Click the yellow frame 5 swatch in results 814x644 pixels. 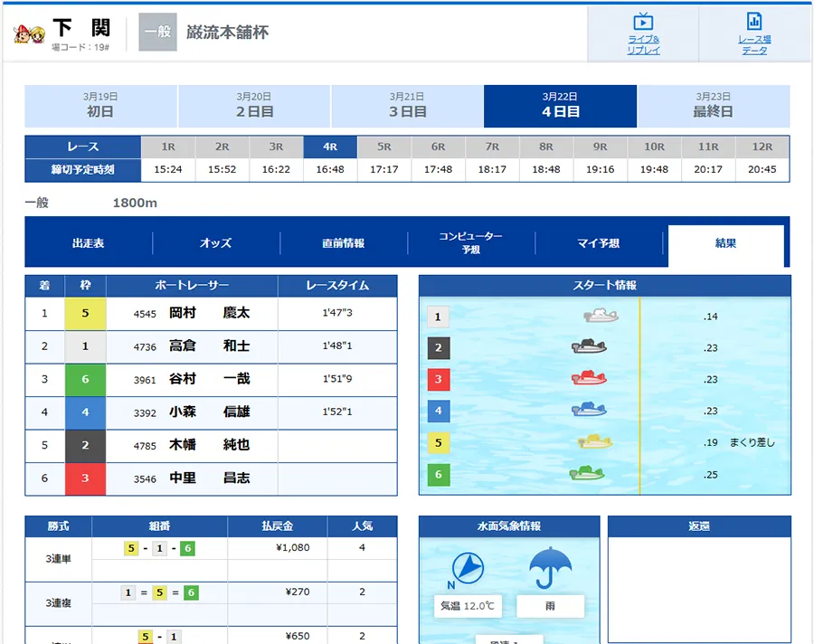point(85,314)
